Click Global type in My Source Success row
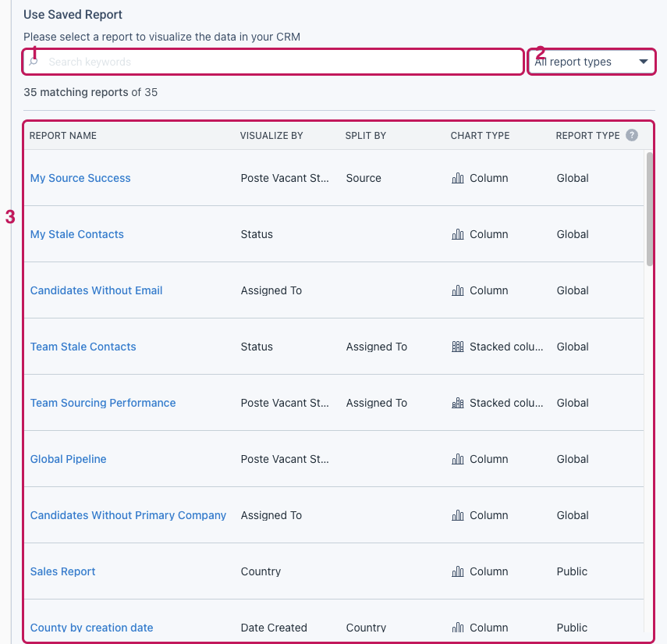The height and width of the screenshot is (644, 667). point(573,178)
